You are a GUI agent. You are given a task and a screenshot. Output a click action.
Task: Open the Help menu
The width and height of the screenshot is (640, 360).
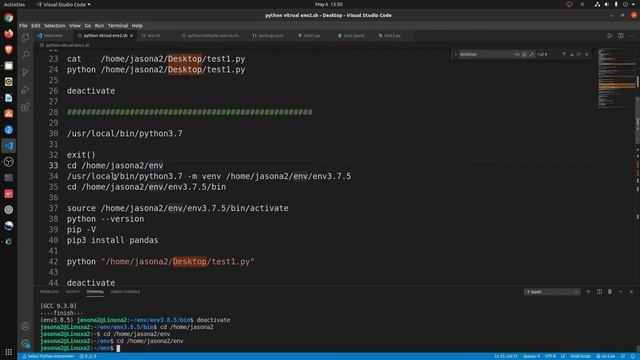click(137, 25)
